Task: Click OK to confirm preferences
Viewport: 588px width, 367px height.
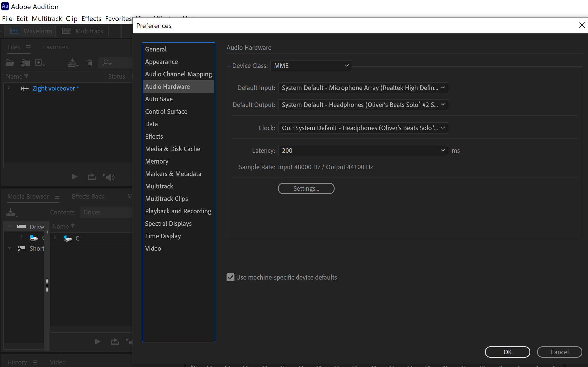Action: tap(507, 352)
